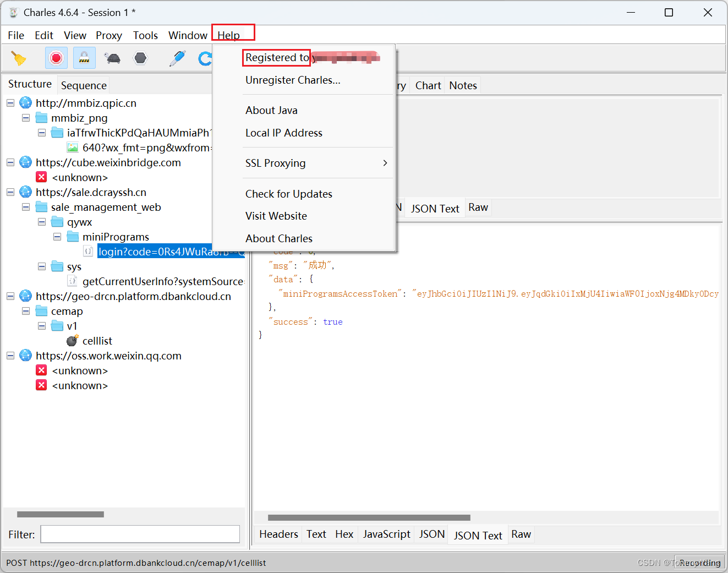Toggle the turtle throttling icon
The image size is (728, 573).
pos(112,58)
